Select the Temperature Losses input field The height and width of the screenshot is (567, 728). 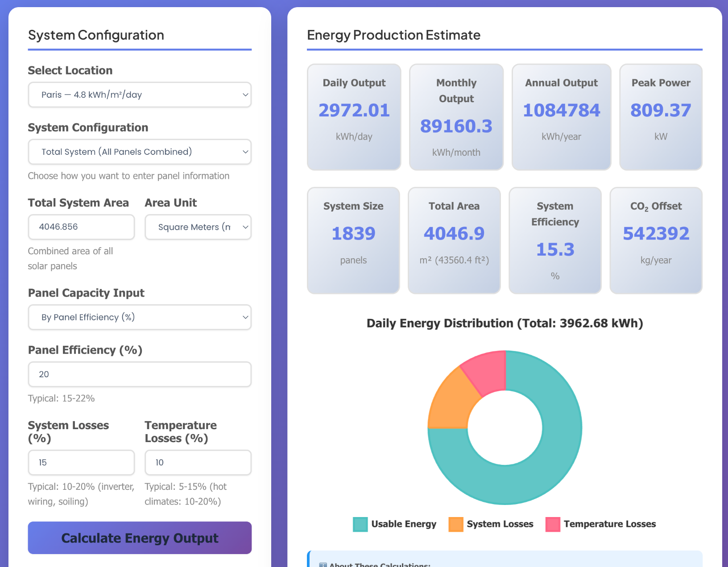[198, 463]
